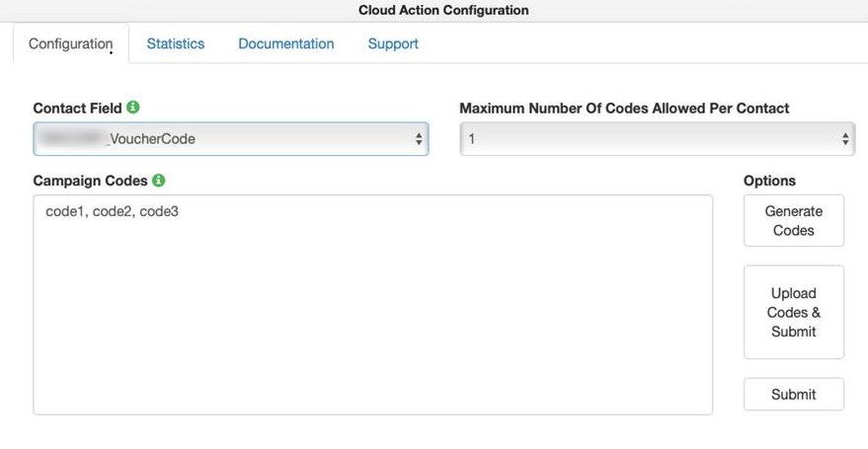Click the Options heading
Screen dimensions: 868x449
tap(769, 181)
